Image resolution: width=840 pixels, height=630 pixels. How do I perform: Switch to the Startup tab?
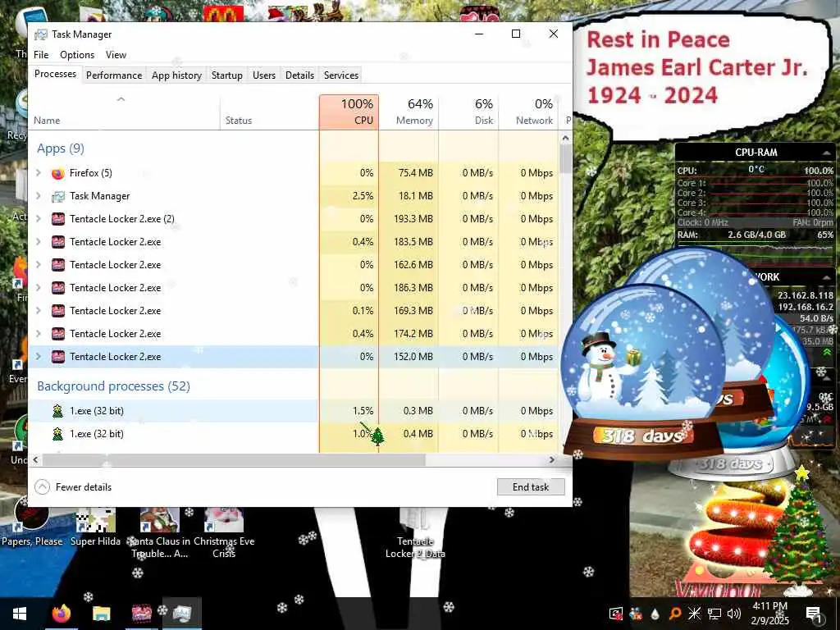227,75
